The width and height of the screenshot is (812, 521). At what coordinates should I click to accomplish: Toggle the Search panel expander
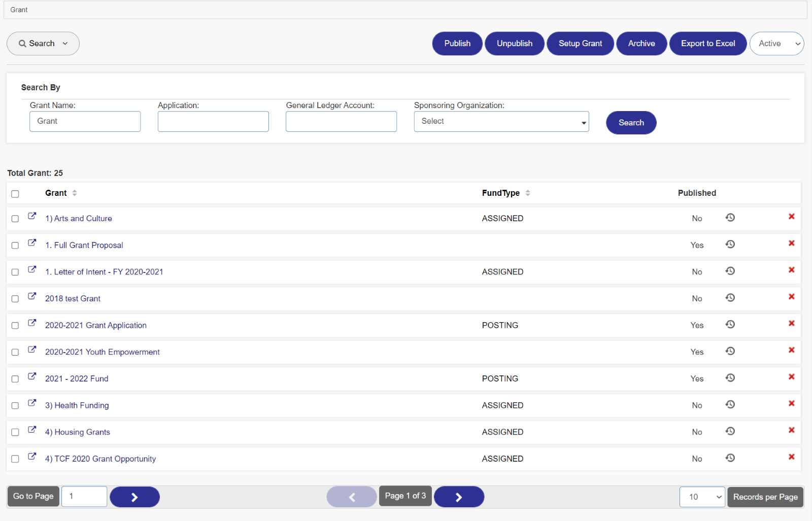click(x=43, y=44)
